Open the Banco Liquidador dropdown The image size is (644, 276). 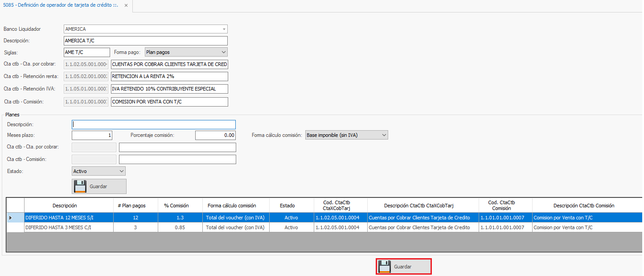[224, 29]
